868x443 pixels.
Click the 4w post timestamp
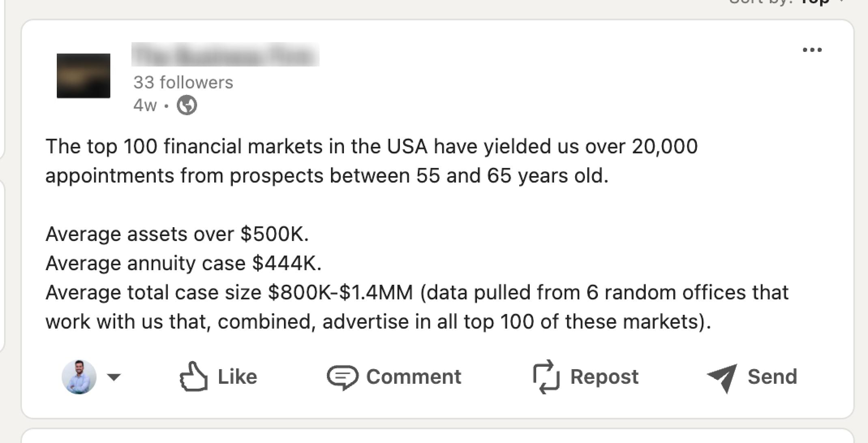coord(145,105)
